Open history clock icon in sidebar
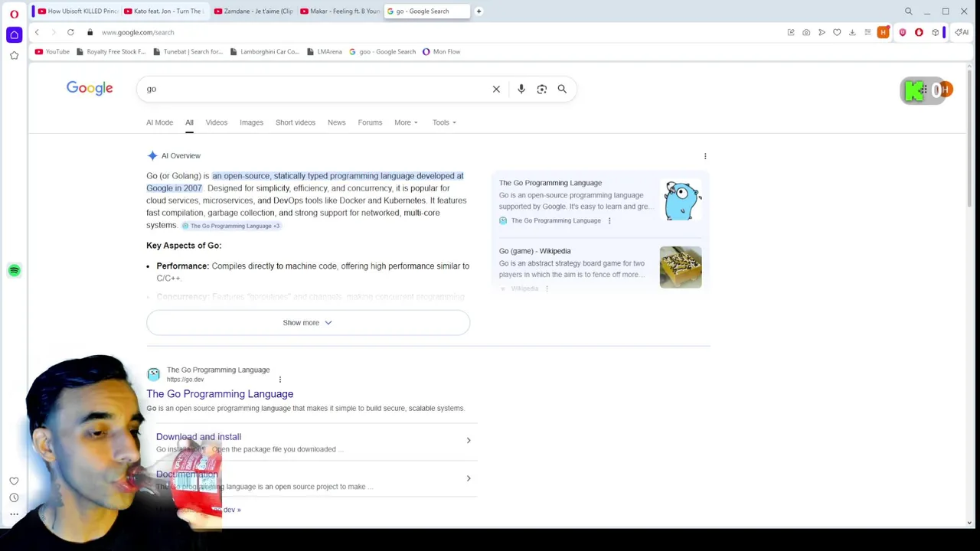This screenshot has width=980, height=551. pos(14,497)
